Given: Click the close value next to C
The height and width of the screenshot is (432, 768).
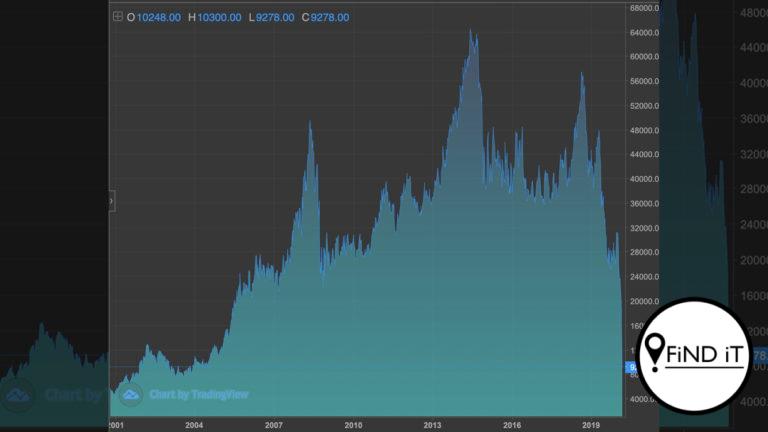Looking at the screenshot, I should click(x=330, y=18).
